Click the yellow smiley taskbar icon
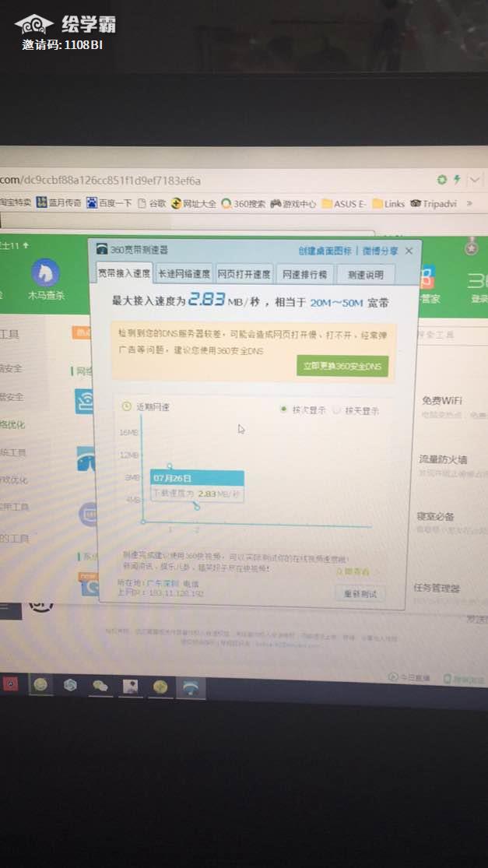The width and height of the screenshot is (488, 868). click(40, 684)
